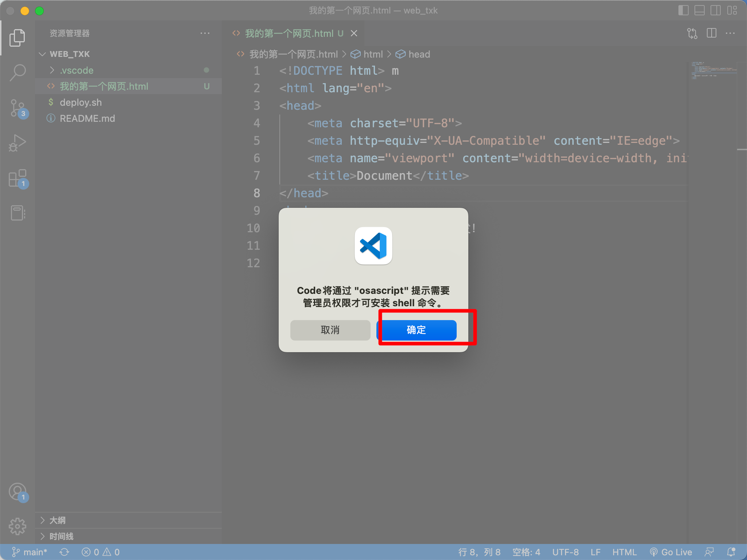747x560 pixels.
Task: Split the editor to the right
Action: (711, 33)
